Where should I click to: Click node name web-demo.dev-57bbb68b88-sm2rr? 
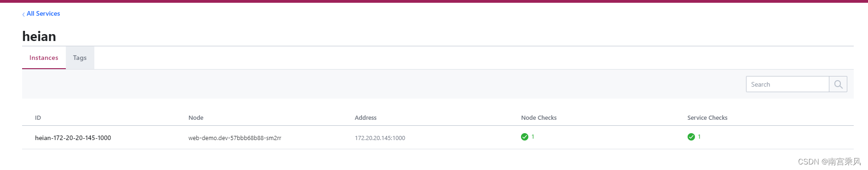235,138
